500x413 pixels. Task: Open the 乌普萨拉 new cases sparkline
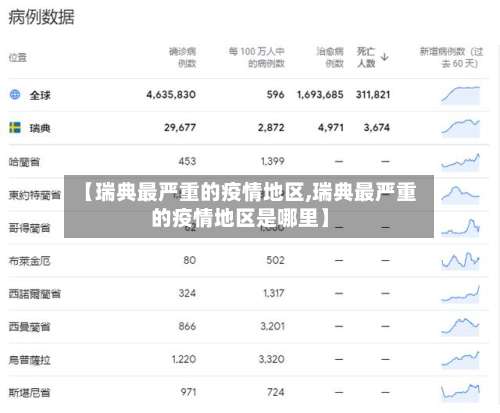(461, 360)
